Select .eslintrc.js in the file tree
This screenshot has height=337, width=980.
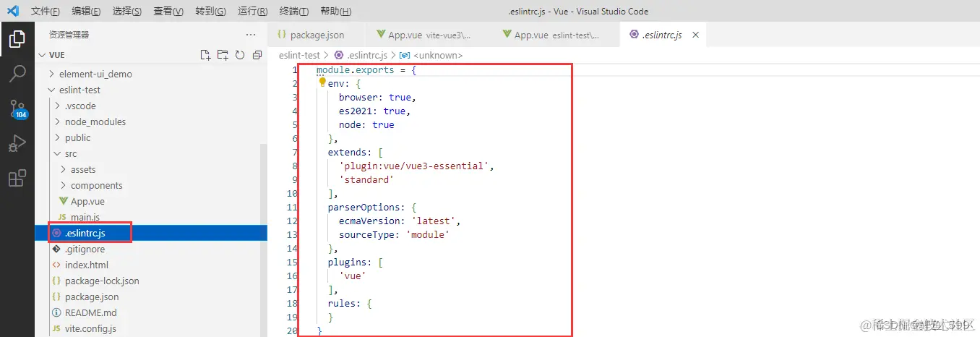pos(150,233)
